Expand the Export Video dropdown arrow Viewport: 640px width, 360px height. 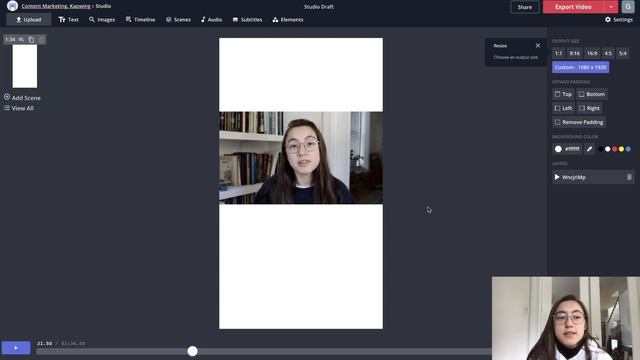(611, 7)
